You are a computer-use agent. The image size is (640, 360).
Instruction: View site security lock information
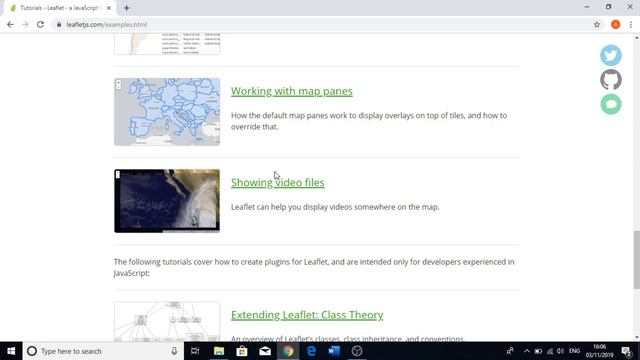coord(59,24)
